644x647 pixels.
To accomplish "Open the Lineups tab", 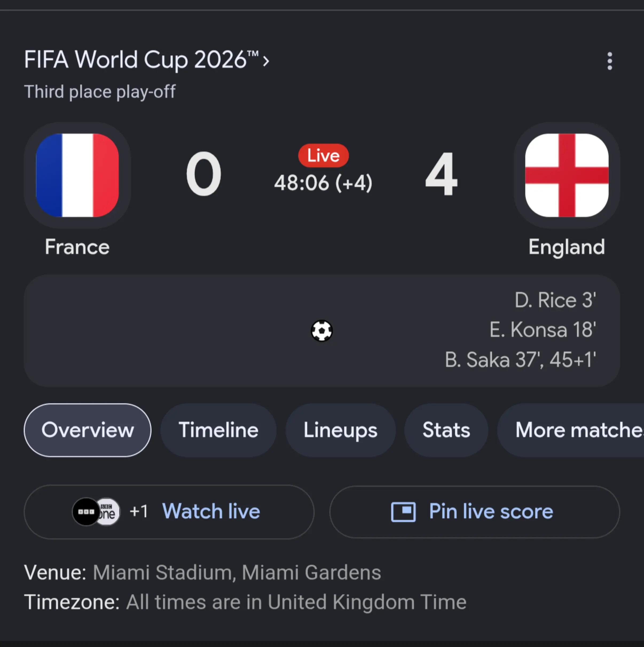I will [x=340, y=430].
